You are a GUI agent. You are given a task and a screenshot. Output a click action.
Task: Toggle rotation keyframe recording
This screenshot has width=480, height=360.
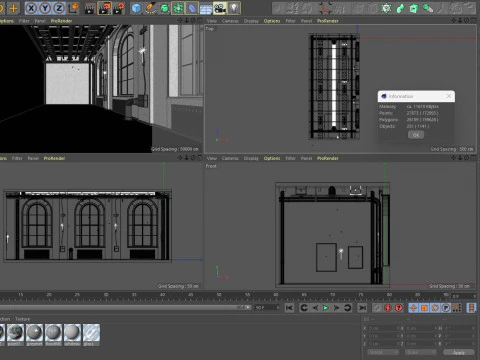[x=435, y=308]
